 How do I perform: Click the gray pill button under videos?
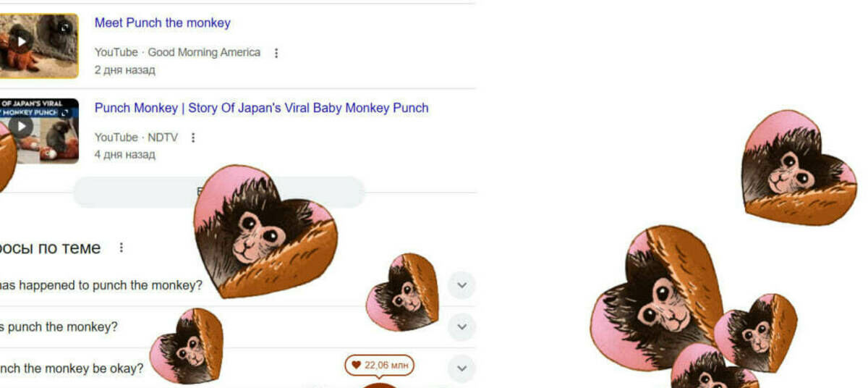click(x=130, y=192)
